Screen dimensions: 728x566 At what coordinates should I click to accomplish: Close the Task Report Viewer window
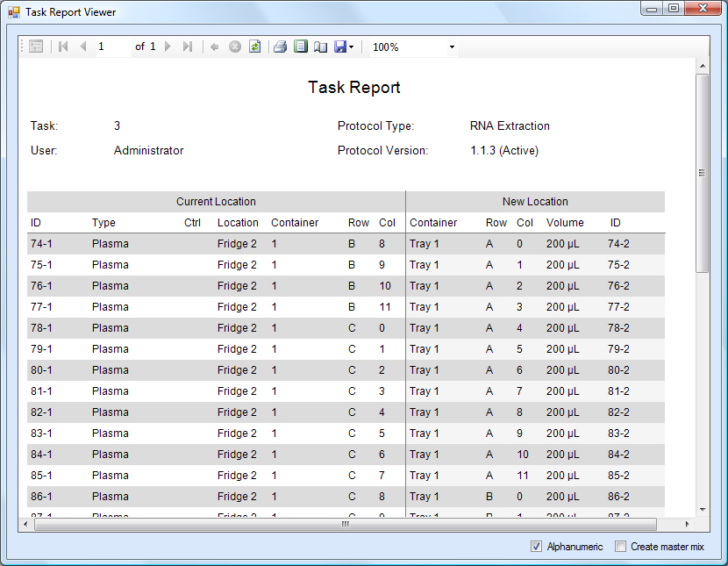click(x=703, y=9)
